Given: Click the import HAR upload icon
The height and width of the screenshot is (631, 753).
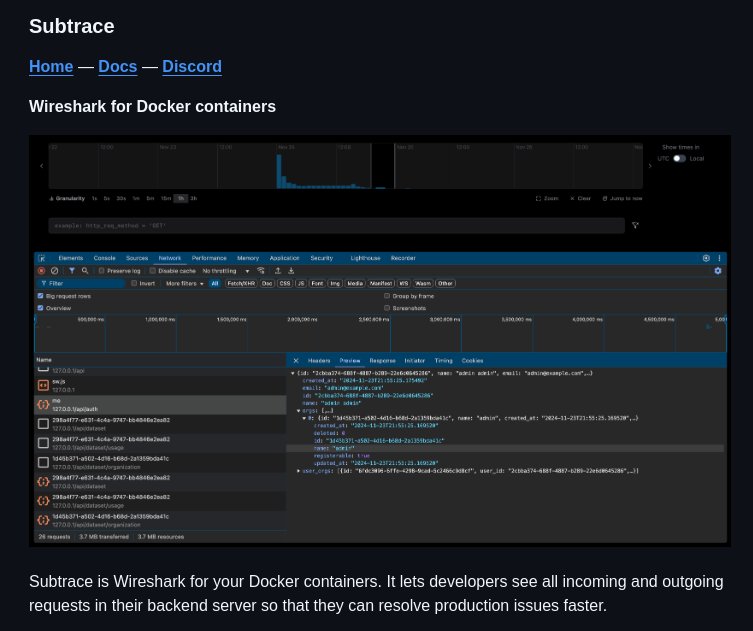Looking at the screenshot, I should tap(278, 271).
